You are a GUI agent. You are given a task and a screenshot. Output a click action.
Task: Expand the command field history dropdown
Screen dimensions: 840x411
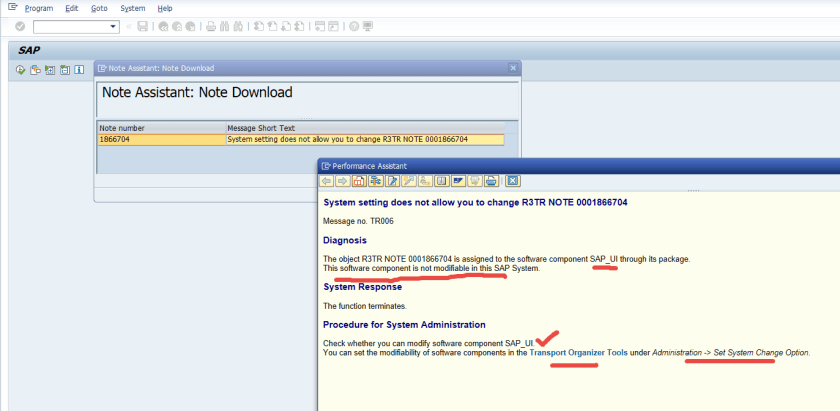click(114, 27)
